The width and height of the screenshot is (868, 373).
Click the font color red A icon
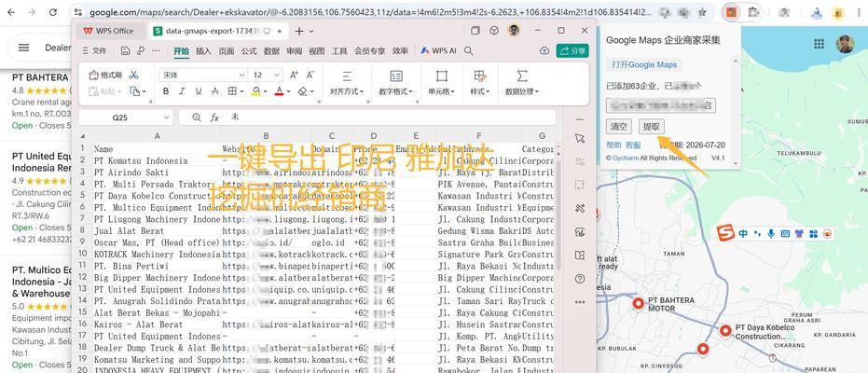coord(279,91)
